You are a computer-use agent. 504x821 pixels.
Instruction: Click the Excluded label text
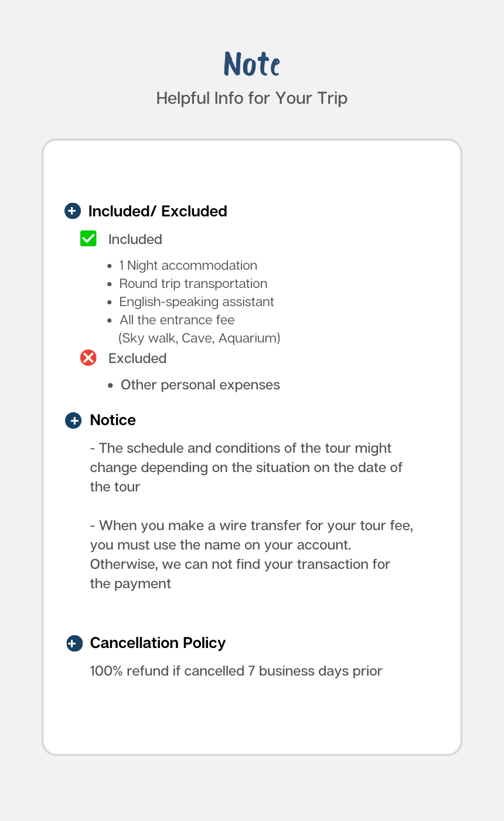(x=138, y=358)
